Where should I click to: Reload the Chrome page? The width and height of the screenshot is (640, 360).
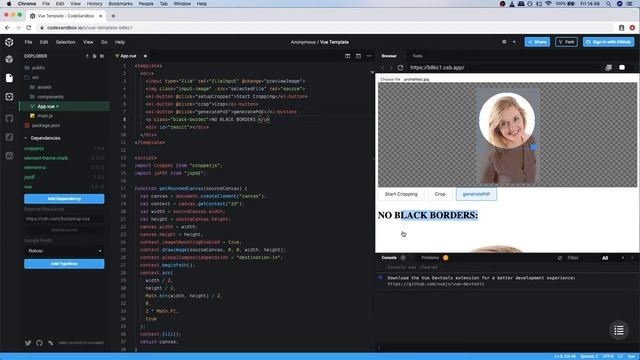pos(29,28)
